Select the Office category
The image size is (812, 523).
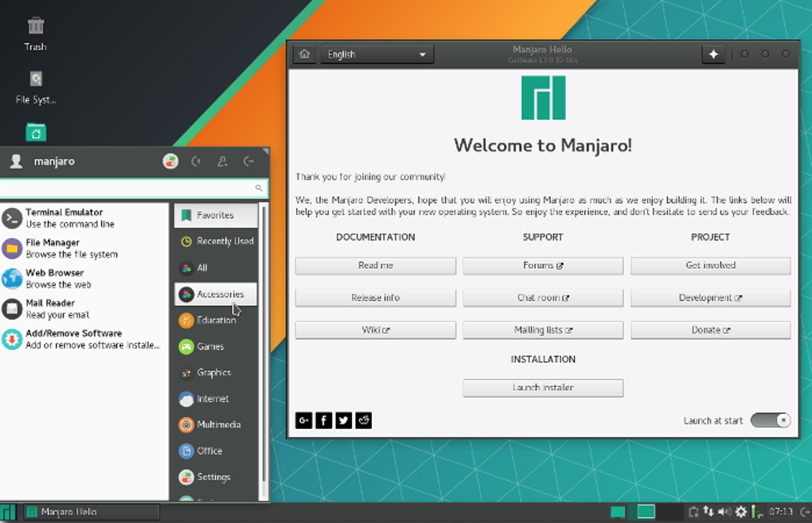tap(216, 451)
